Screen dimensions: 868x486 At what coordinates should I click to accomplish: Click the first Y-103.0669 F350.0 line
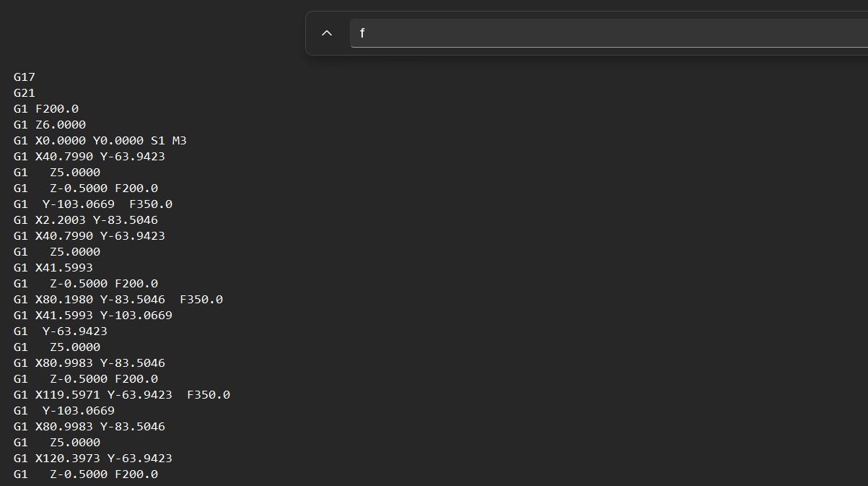[107, 204]
